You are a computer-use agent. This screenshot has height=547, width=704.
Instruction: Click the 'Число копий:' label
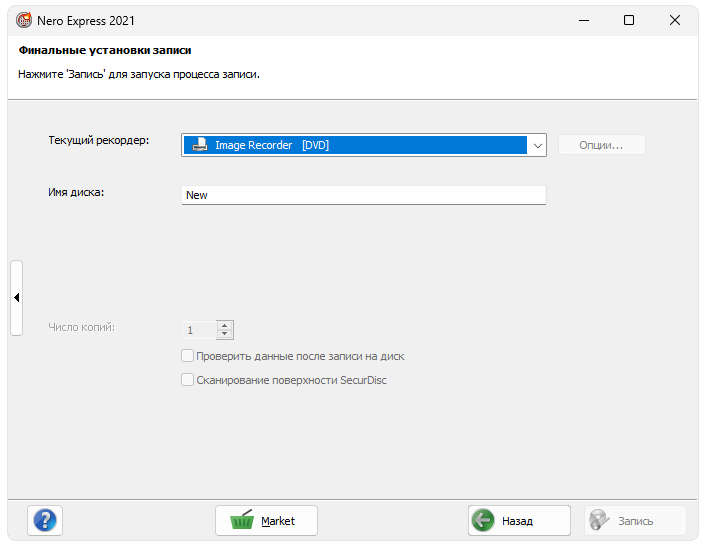tap(82, 327)
